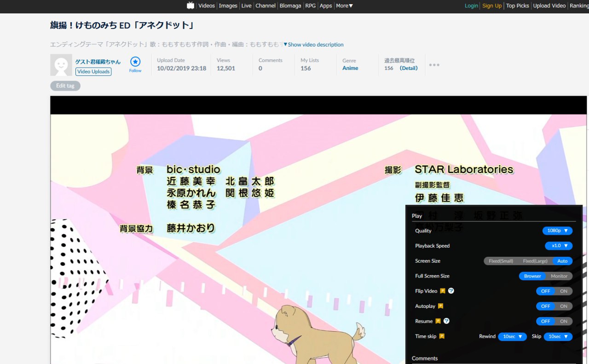Open the Quality 1080p dropdown
Screen dimensions: 589x364
click(x=557, y=231)
